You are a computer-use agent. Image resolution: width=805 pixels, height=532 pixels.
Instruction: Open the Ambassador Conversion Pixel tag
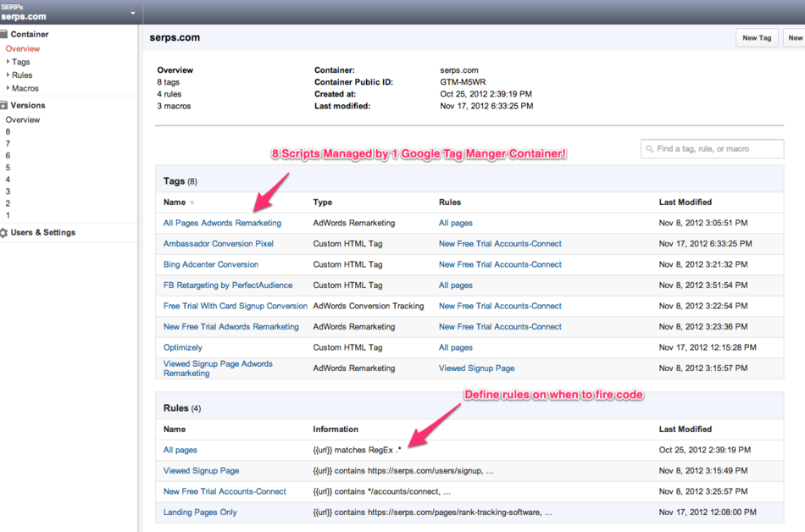(219, 244)
